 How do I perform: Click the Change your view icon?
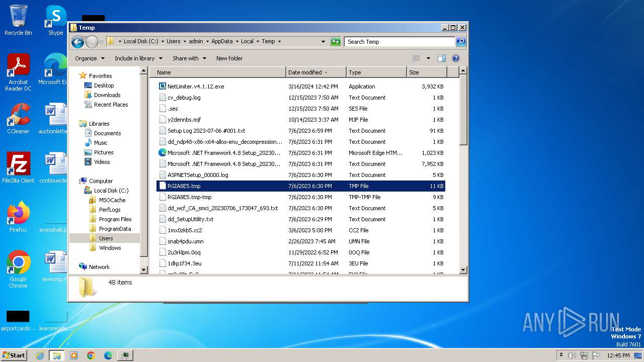coord(416,58)
